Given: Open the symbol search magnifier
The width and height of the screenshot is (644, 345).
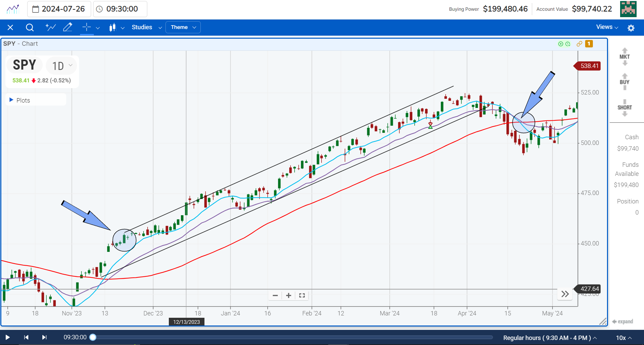Looking at the screenshot, I should pyautogui.click(x=30, y=27).
